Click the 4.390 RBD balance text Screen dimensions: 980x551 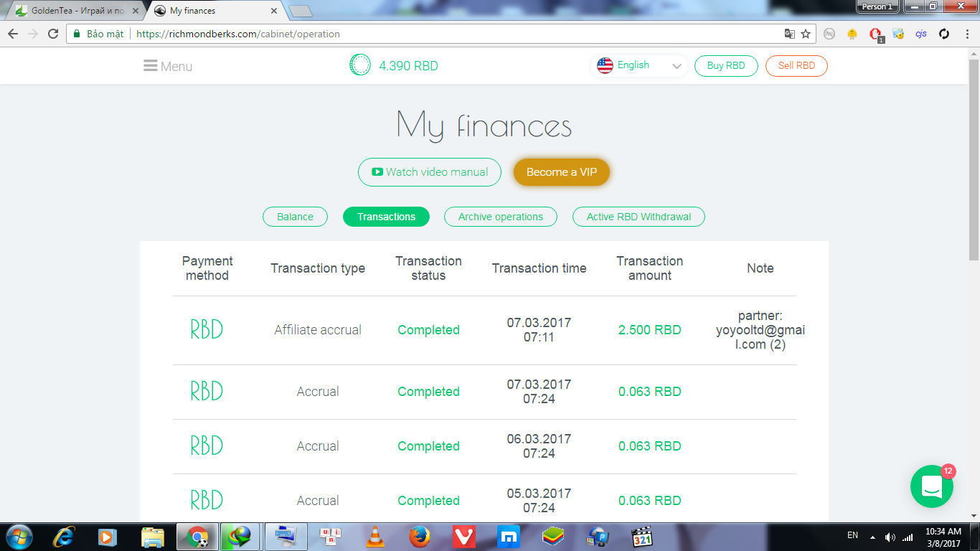coord(408,66)
